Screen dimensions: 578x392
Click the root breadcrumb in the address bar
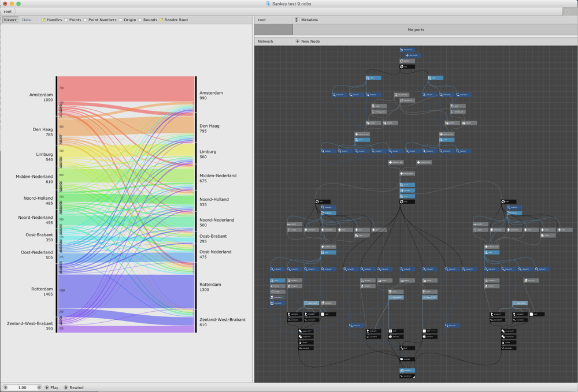pyautogui.click(x=8, y=12)
